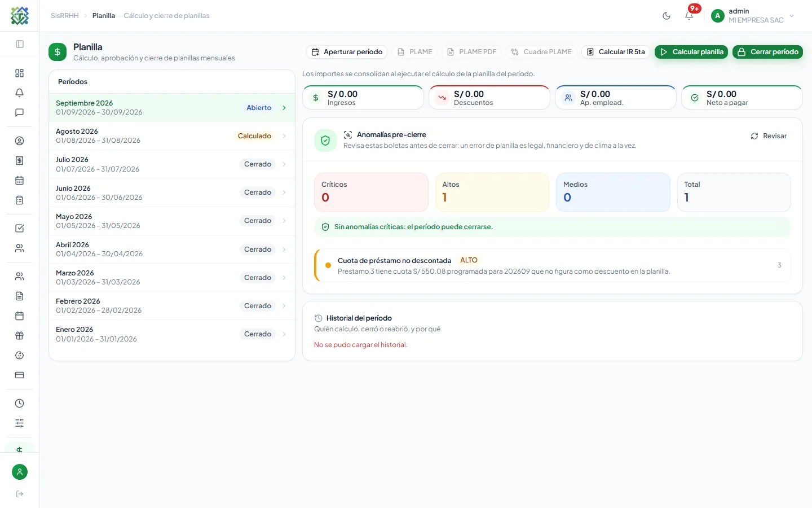
Task: Expand the Marzo 2026 row chevron
Action: click(284, 278)
